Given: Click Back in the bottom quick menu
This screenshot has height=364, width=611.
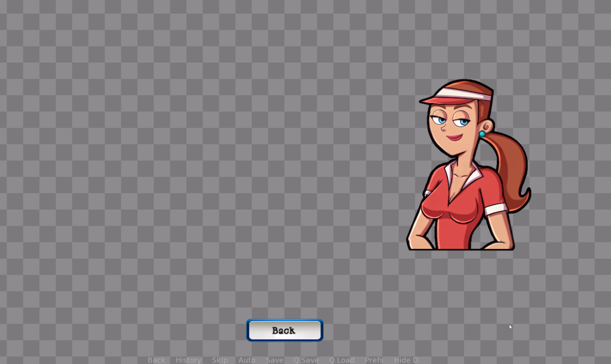Looking at the screenshot, I should point(156,360).
